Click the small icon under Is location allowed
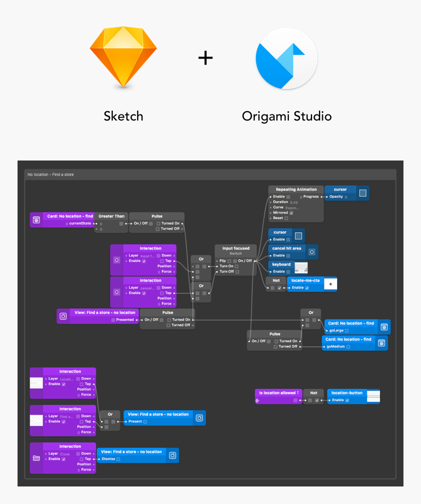421x504 pixels. point(257,400)
